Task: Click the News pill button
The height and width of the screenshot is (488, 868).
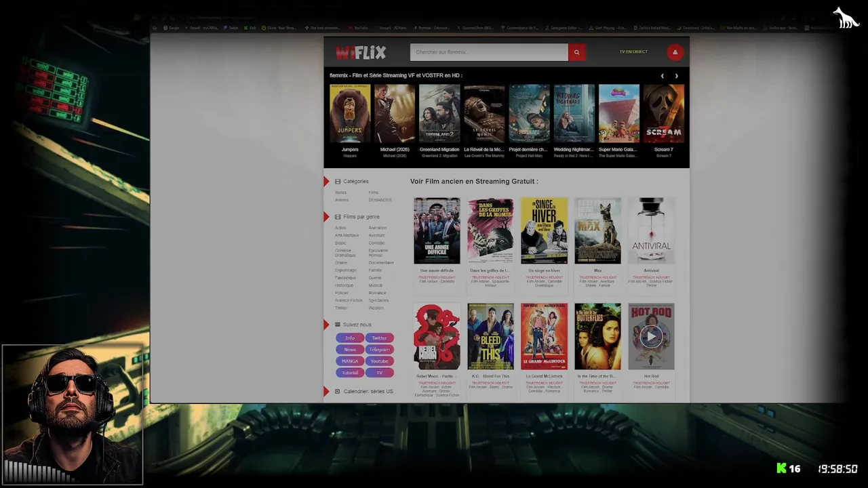Action: (x=350, y=350)
